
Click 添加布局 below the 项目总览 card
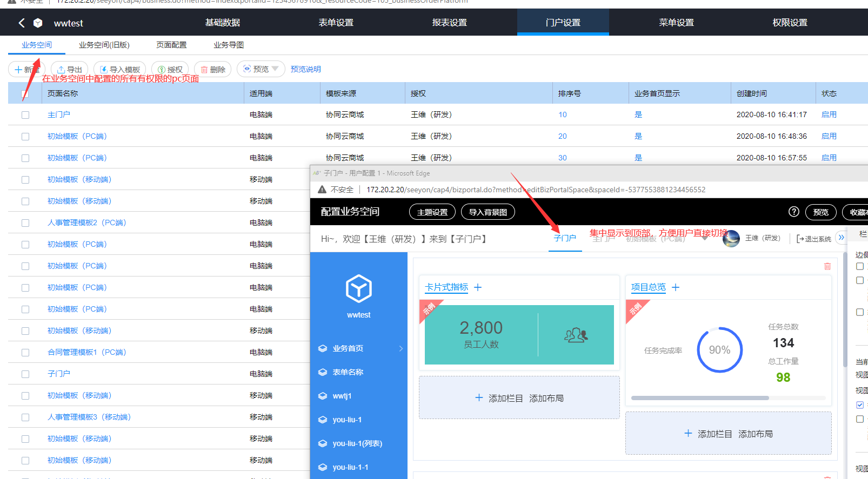(x=756, y=434)
